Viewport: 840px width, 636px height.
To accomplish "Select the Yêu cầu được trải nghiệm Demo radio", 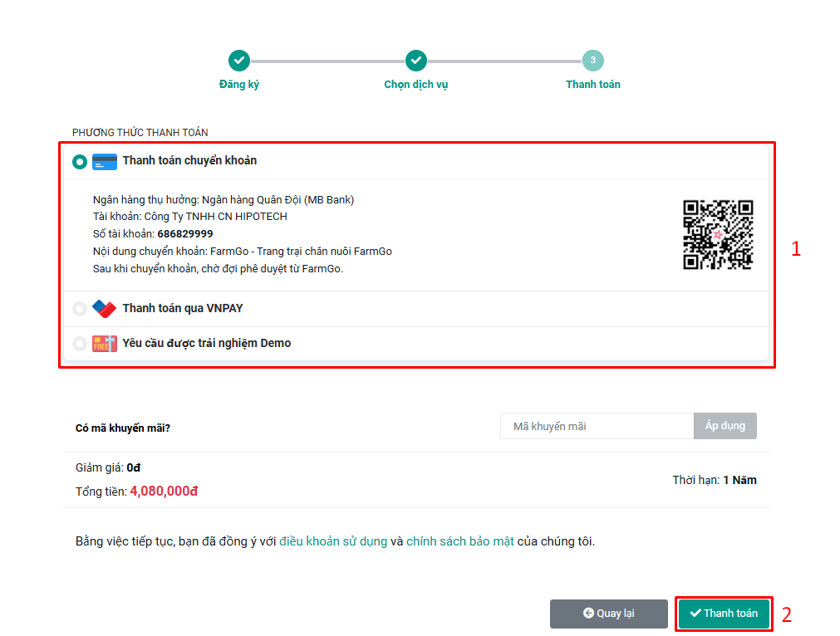I will tap(80, 344).
